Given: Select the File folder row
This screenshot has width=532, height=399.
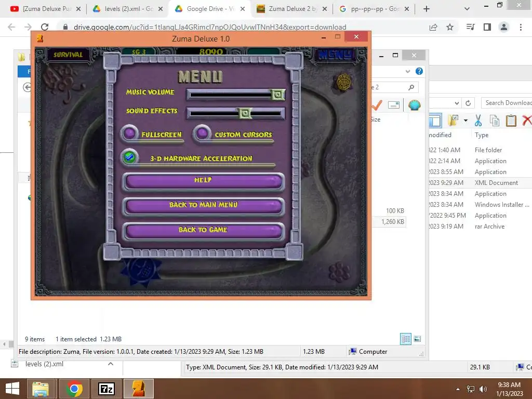Looking at the screenshot, I should coord(480,150).
